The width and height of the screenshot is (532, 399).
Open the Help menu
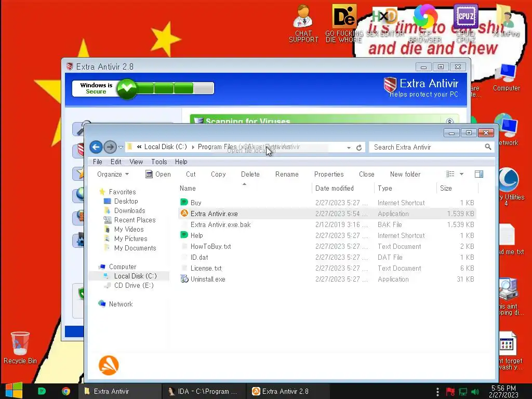181,162
